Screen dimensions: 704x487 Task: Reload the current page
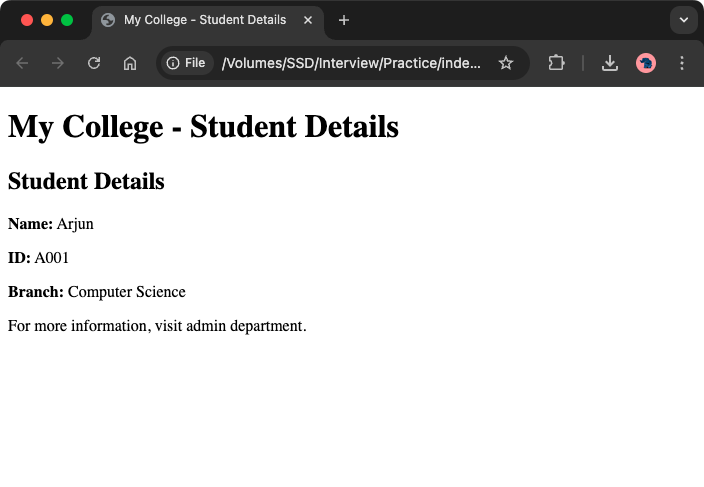coord(94,63)
